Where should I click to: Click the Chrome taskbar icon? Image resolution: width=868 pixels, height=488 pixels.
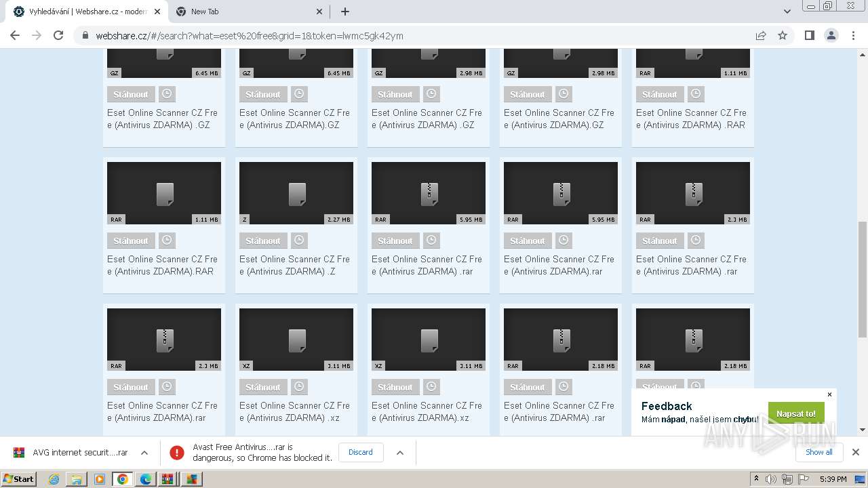tap(123, 479)
